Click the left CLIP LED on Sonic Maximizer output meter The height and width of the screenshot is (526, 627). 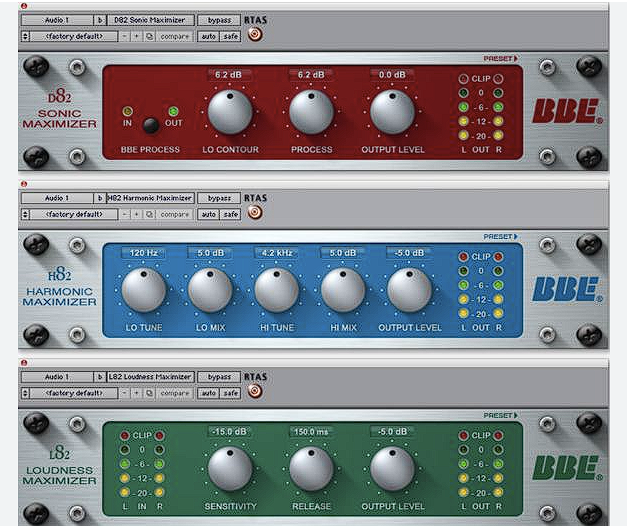click(x=463, y=79)
